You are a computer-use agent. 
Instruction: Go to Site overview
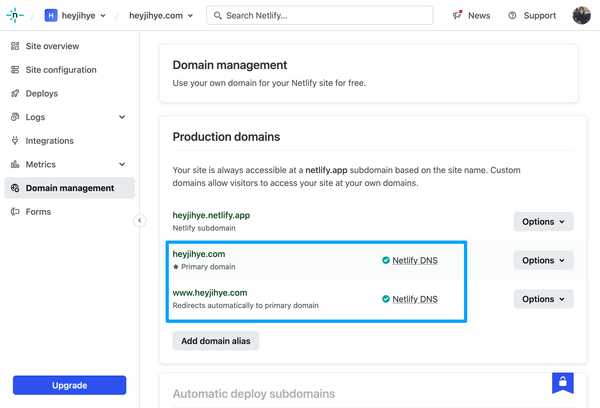click(52, 46)
